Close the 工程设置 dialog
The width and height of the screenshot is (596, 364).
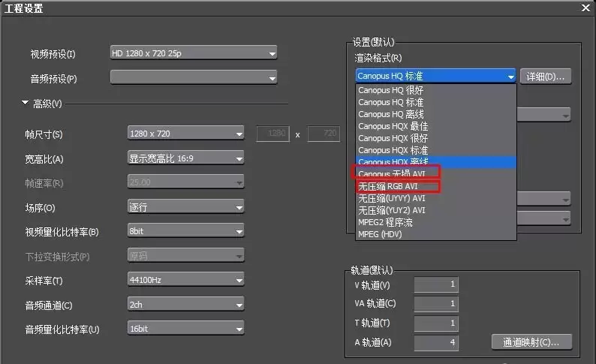[x=585, y=8]
